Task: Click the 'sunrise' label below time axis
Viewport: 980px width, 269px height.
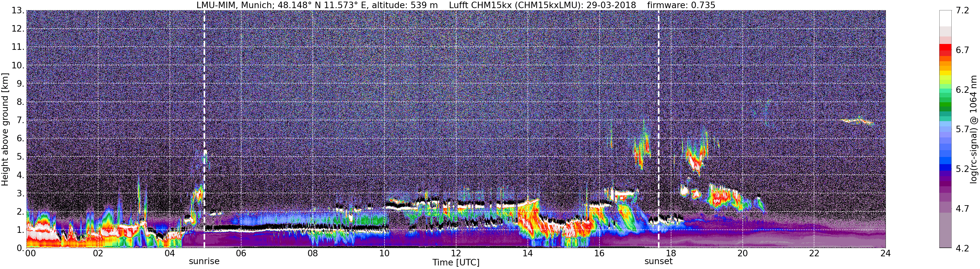Action: pyautogui.click(x=204, y=262)
